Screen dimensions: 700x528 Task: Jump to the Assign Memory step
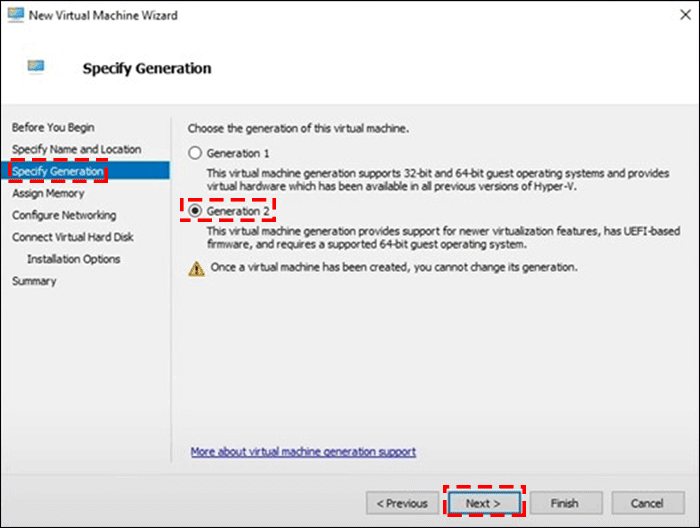(48, 193)
